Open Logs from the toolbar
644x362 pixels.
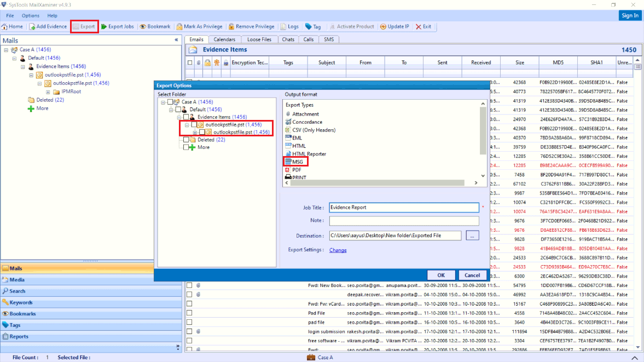click(x=289, y=26)
